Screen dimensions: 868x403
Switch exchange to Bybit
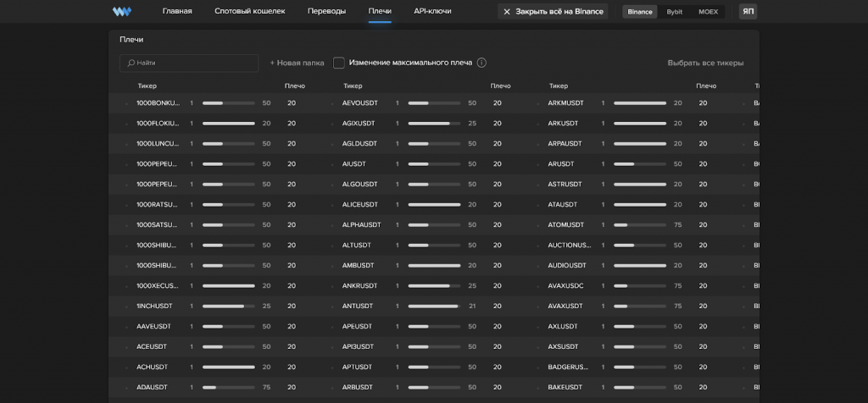tap(674, 12)
